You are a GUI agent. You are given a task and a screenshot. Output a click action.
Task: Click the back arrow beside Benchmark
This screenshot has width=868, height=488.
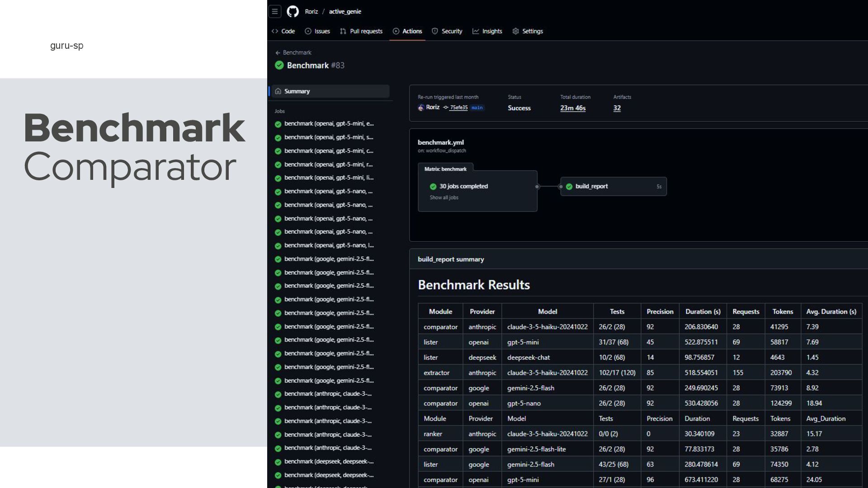pyautogui.click(x=278, y=53)
